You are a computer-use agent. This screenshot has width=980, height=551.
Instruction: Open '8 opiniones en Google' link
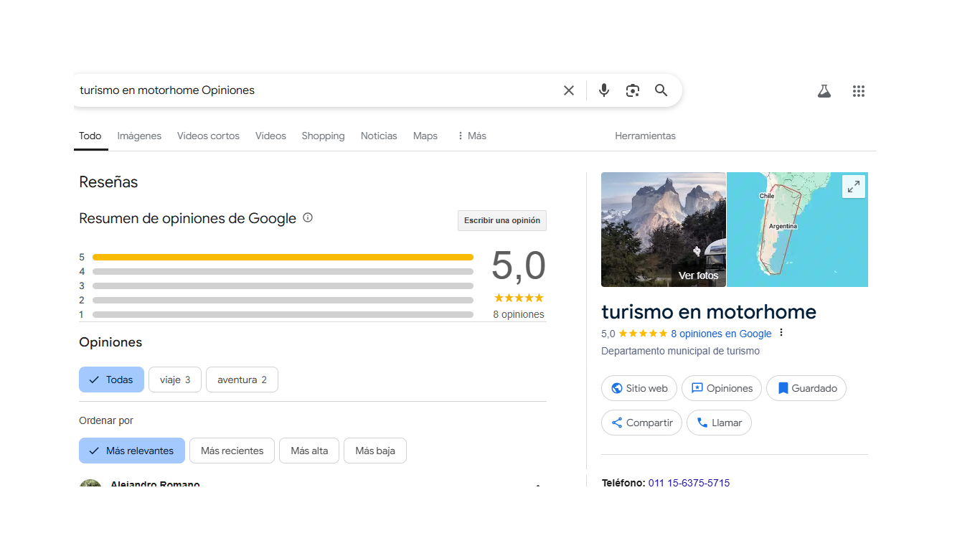[721, 334]
